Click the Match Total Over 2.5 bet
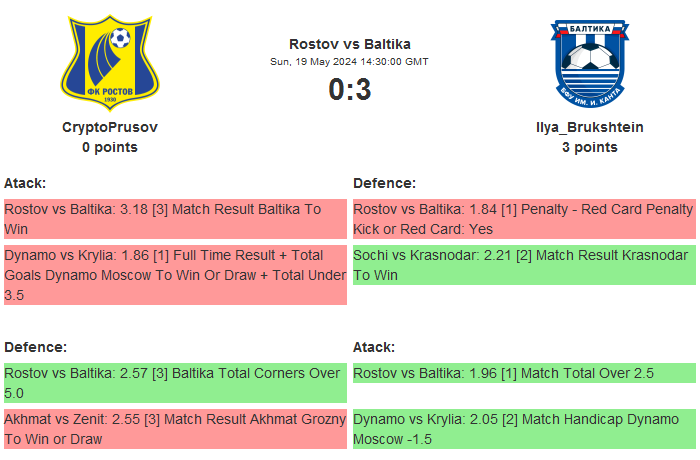This screenshot has width=700, height=460. coord(523,374)
